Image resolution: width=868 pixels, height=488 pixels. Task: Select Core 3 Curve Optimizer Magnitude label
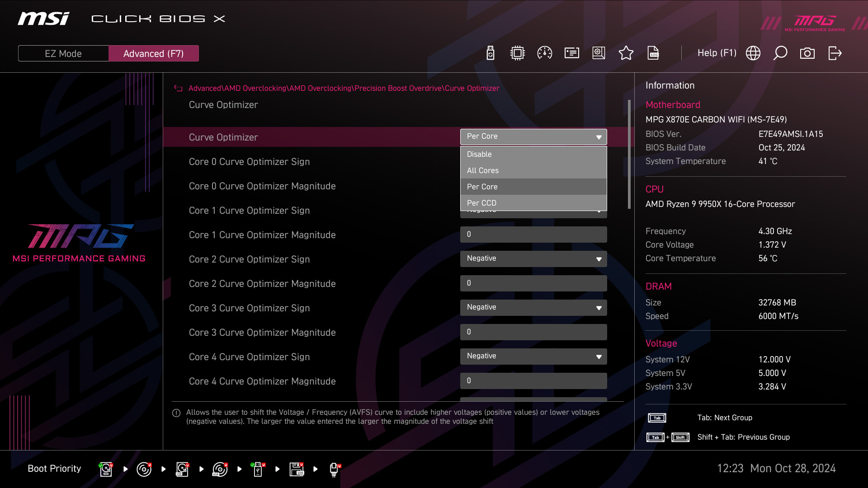click(x=262, y=333)
